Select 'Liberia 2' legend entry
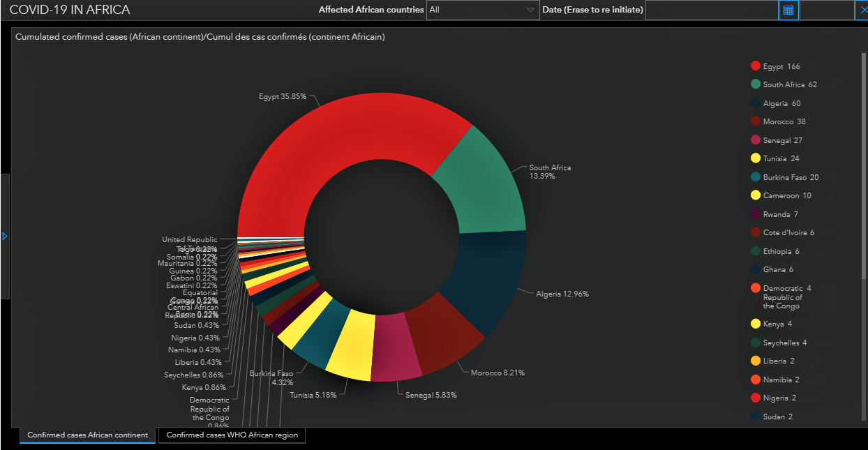868x450 pixels. (772, 361)
